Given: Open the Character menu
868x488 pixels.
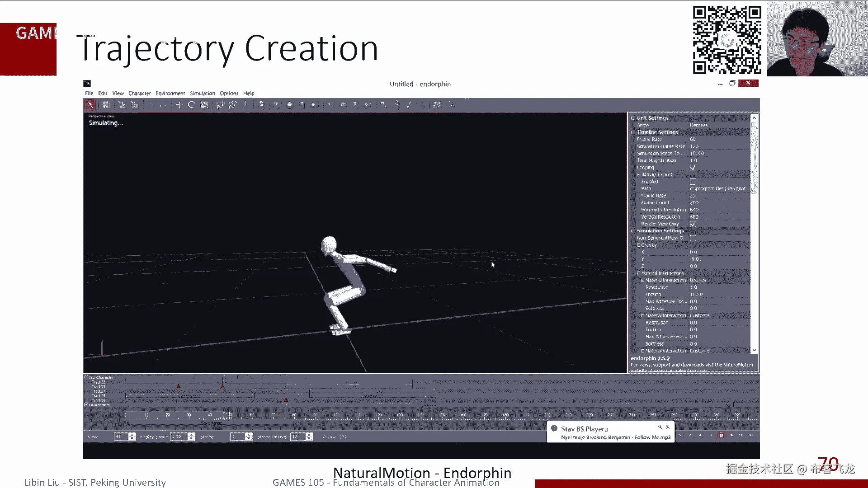Looking at the screenshot, I should point(139,94).
